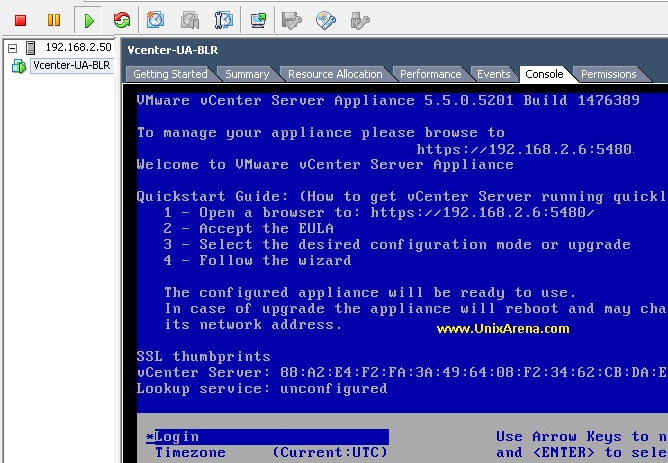Screen dimensions: 668x463
Task: Click the host server icon beside 192.168.2.50
Action: (31, 48)
